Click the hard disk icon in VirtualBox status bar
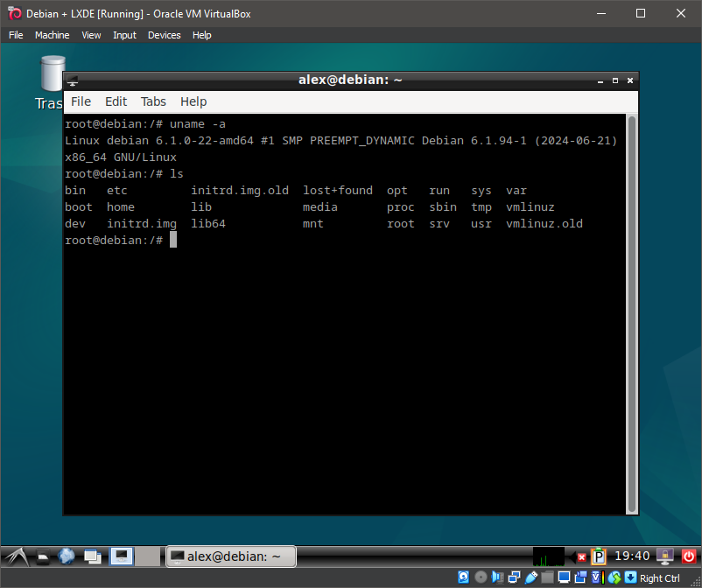Viewport: 702px width, 588px height. tap(462, 577)
